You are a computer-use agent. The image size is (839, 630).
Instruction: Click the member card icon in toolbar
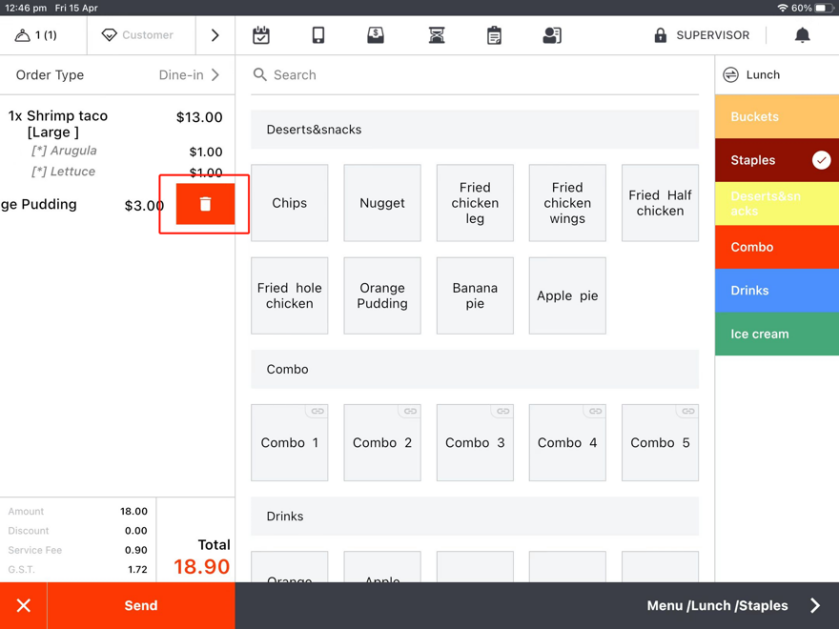[x=551, y=36]
